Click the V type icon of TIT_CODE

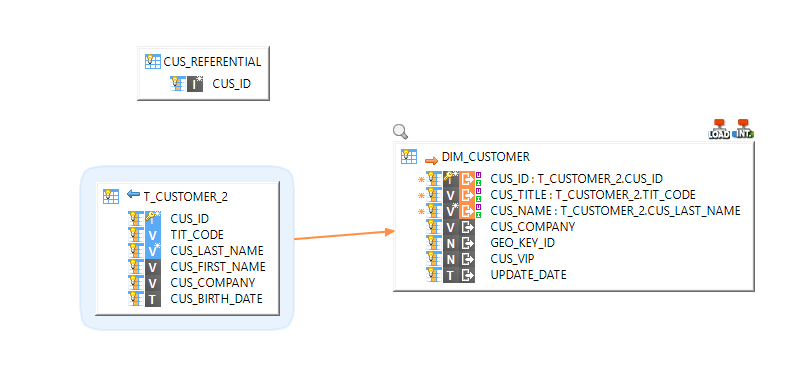153,235
